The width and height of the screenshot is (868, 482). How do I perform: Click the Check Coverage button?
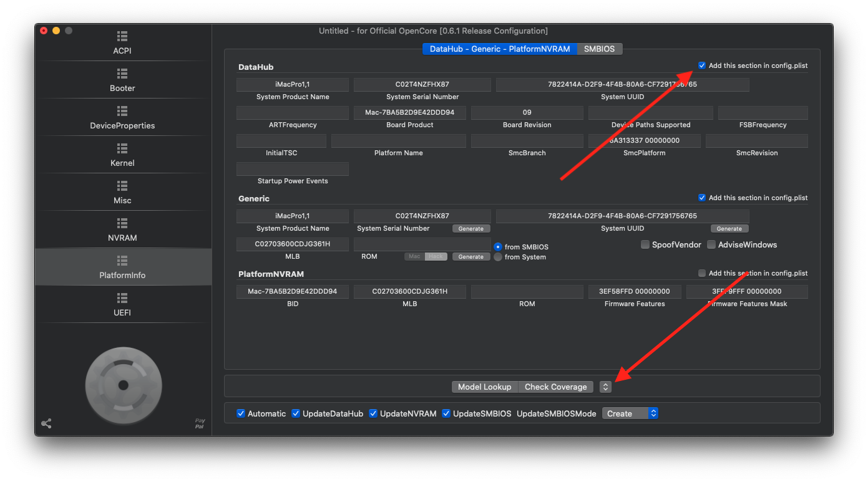click(555, 387)
